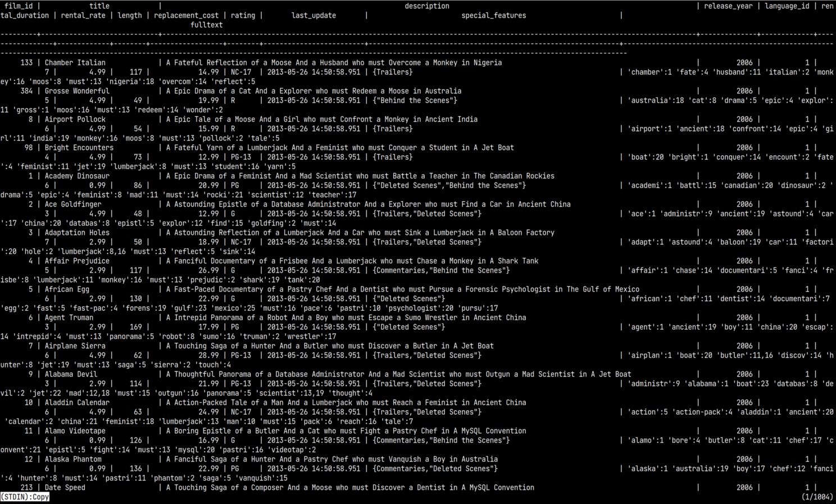Screen dimensions: 836x504
Task: Click the film_id value 213
Action: click(26, 488)
